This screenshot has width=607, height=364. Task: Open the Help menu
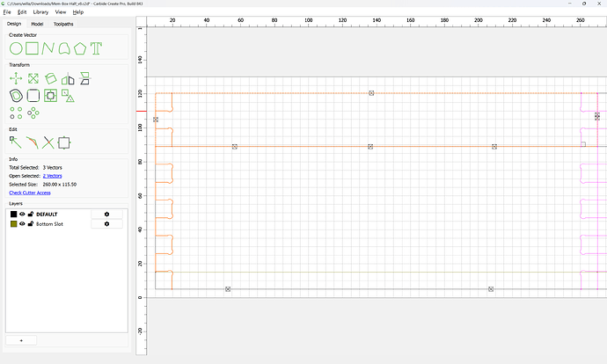click(78, 12)
